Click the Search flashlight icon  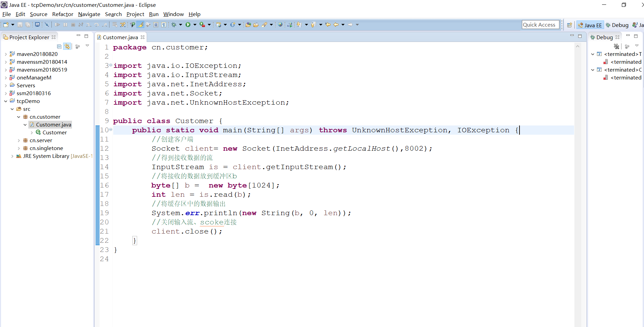[x=264, y=25]
